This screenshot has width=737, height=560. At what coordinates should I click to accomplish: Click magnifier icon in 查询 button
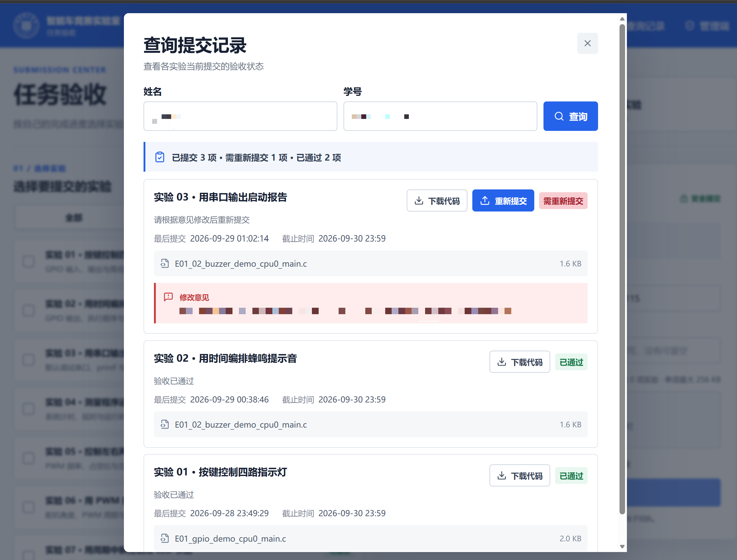559,116
